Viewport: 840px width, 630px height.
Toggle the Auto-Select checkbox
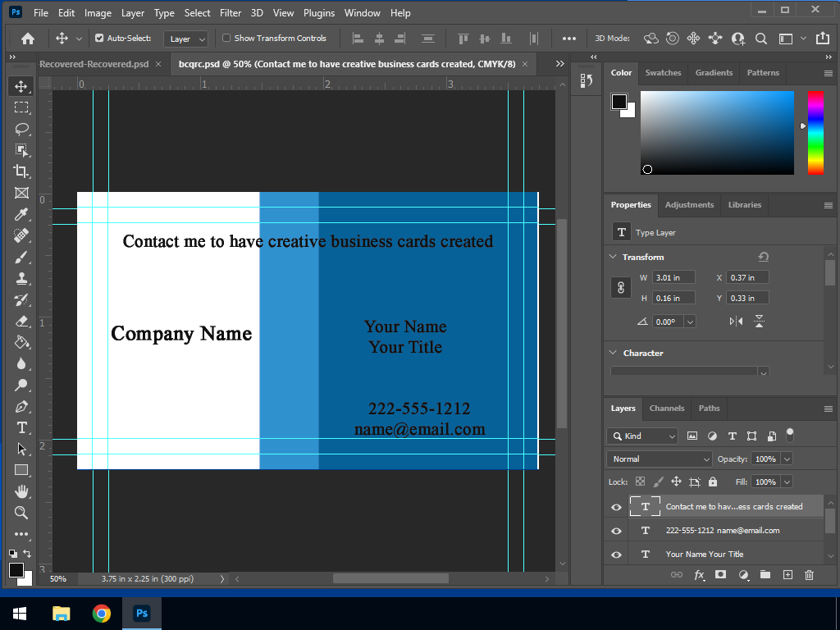click(x=99, y=39)
